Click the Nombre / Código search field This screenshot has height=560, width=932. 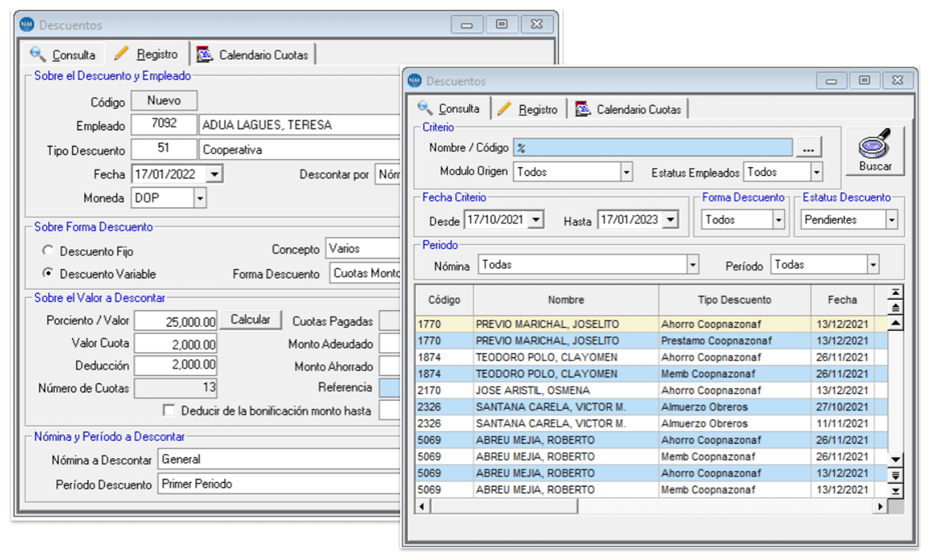click(653, 148)
